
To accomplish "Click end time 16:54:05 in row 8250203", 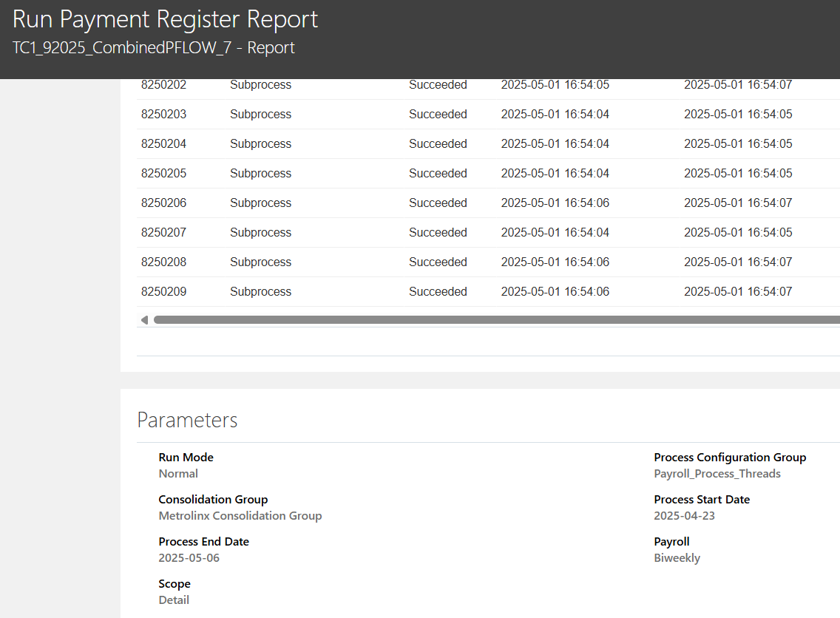I will pos(738,114).
